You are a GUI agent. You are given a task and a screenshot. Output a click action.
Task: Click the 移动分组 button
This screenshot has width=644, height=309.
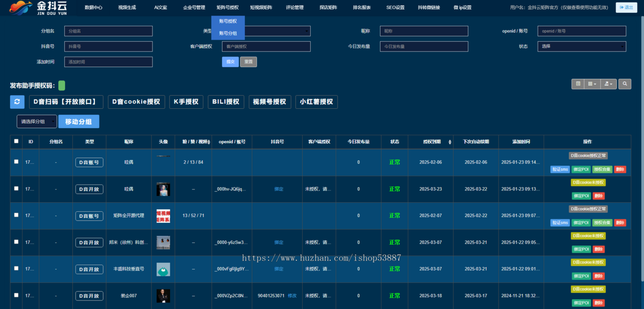click(x=78, y=122)
